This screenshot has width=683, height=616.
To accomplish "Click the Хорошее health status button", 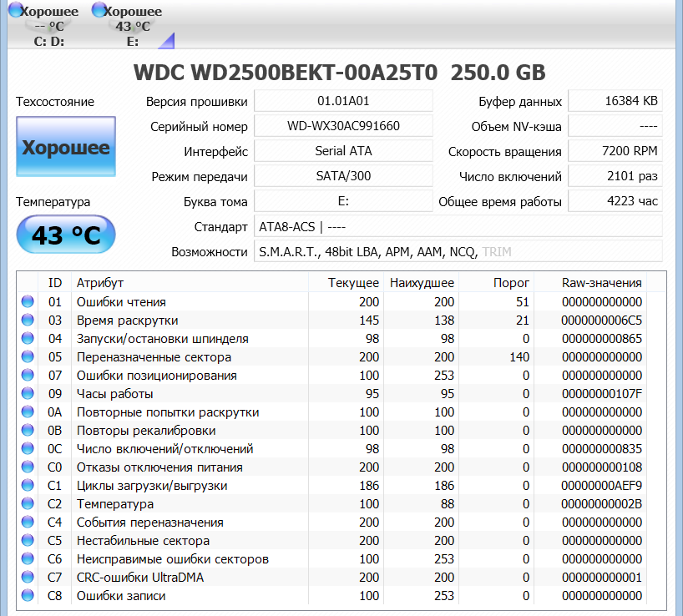I will (66, 147).
